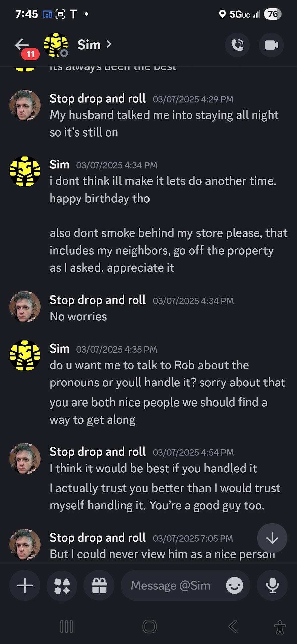Tap the Sim username at 4:34 PM
Screen dimensions: 297x644
click(59, 164)
